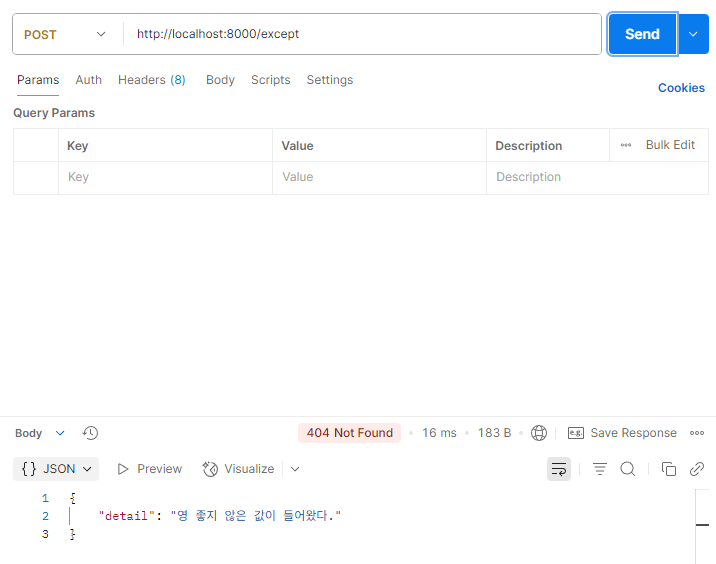Click the Bulk Edit button
Screen dimensions: 716x564
coord(670,145)
